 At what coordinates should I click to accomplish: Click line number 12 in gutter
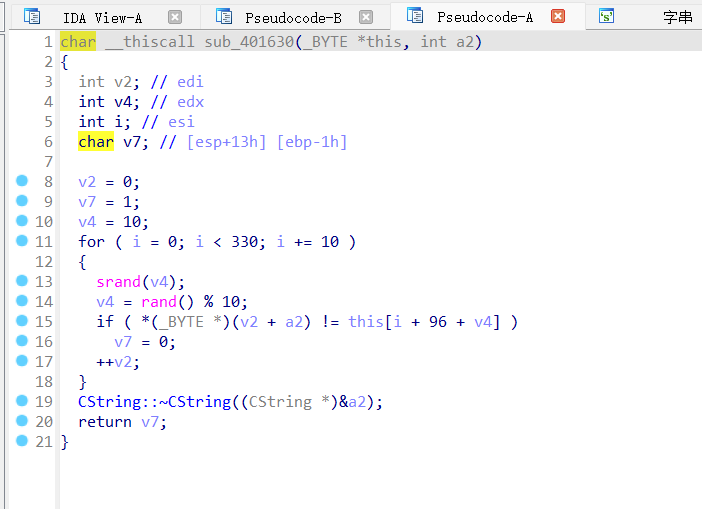pos(44,262)
